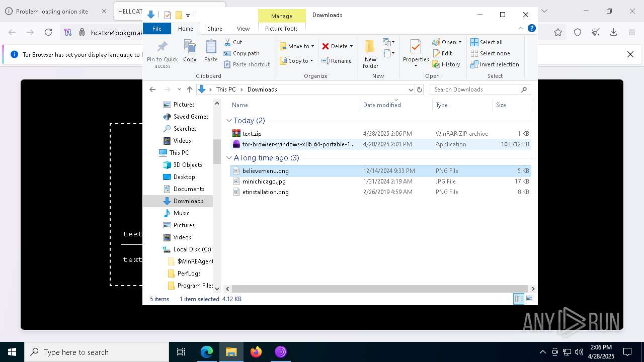Click Select all in ribbon

point(487,42)
